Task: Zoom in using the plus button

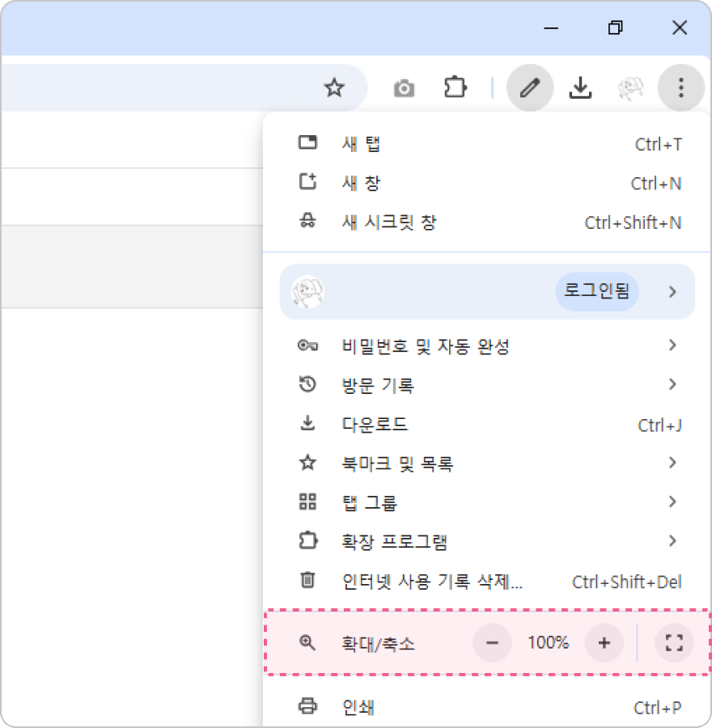Action: click(x=604, y=643)
